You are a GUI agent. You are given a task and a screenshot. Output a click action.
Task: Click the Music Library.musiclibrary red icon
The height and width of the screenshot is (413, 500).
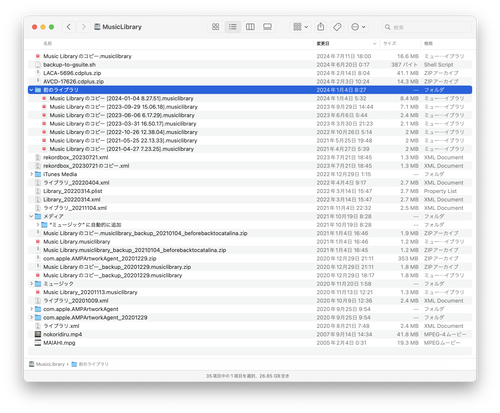tap(38, 242)
